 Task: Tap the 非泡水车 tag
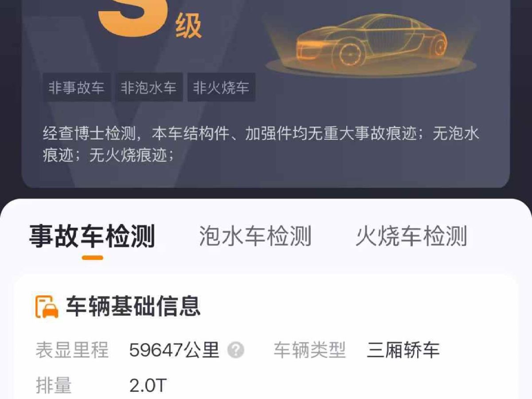tap(149, 88)
